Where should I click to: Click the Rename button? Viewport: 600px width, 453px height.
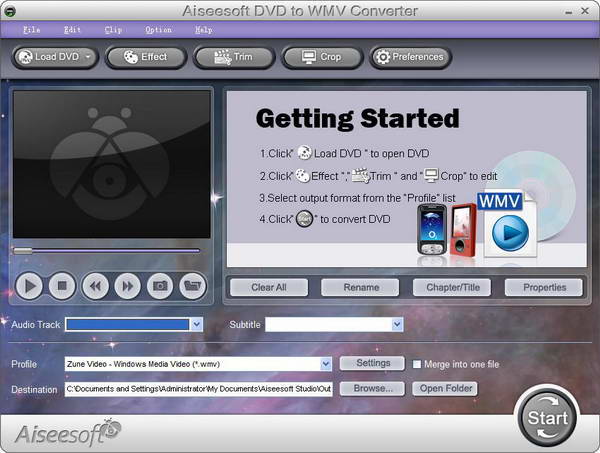click(360, 287)
